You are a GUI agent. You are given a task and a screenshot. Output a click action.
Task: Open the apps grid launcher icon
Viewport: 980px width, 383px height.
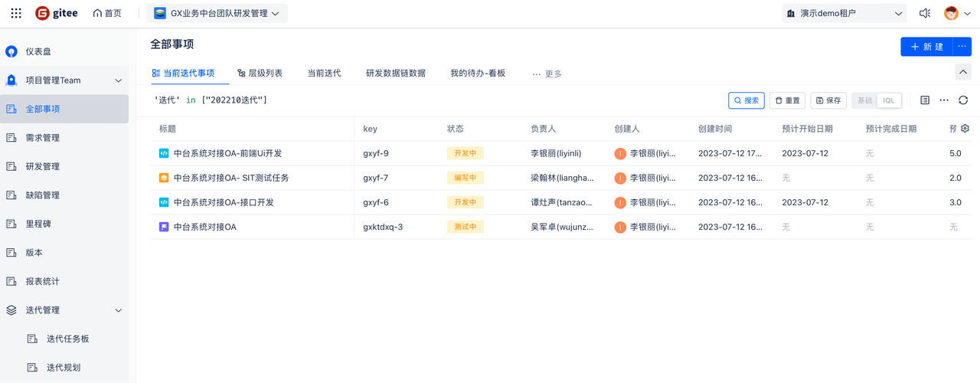coord(16,13)
